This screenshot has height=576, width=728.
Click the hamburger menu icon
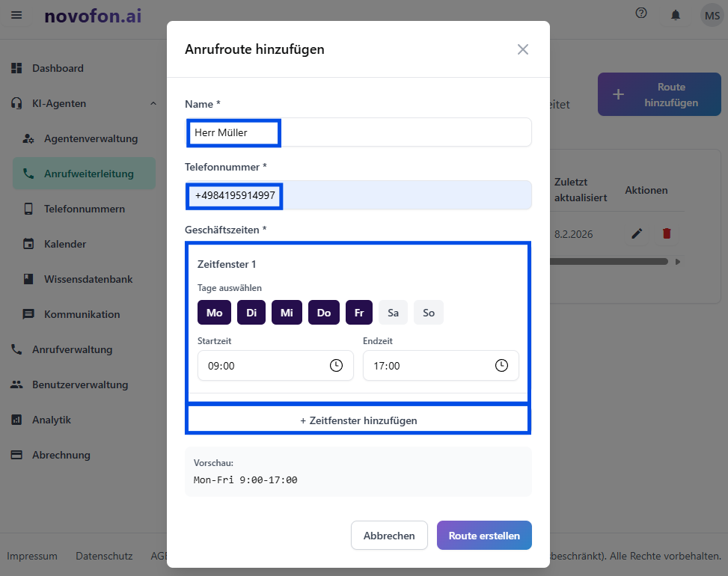click(x=16, y=15)
